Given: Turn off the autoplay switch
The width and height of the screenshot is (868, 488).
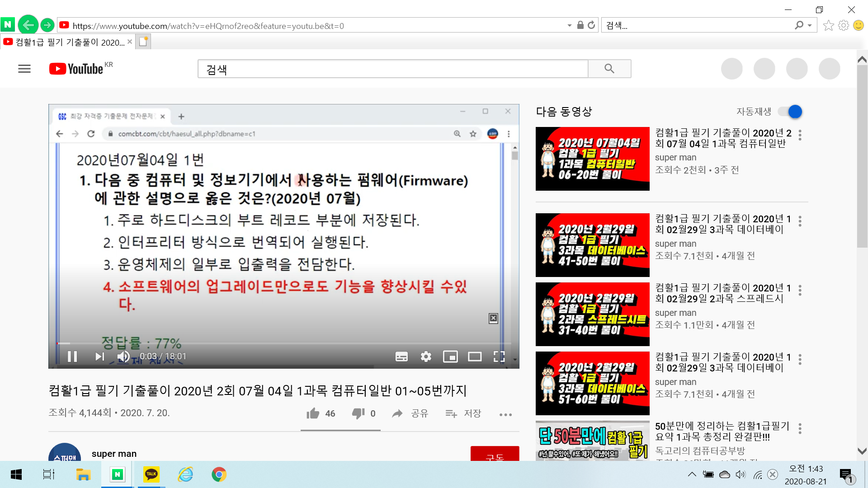Looking at the screenshot, I should (791, 112).
